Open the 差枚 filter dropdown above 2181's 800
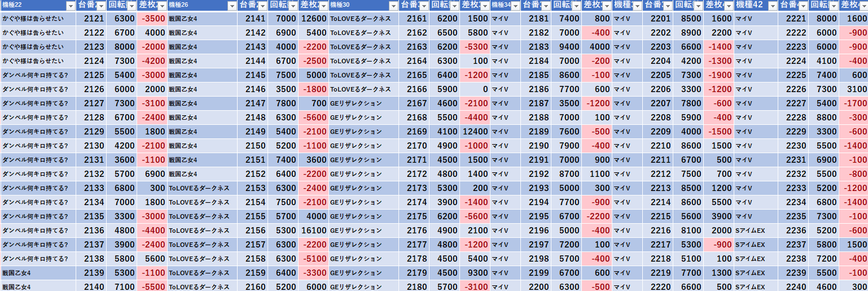 coord(606,6)
